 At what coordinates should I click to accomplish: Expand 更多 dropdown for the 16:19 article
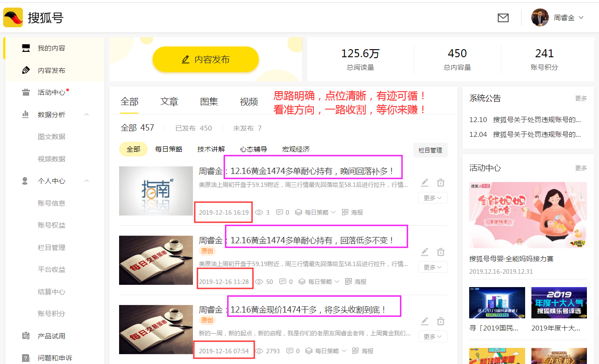click(433, 198)
